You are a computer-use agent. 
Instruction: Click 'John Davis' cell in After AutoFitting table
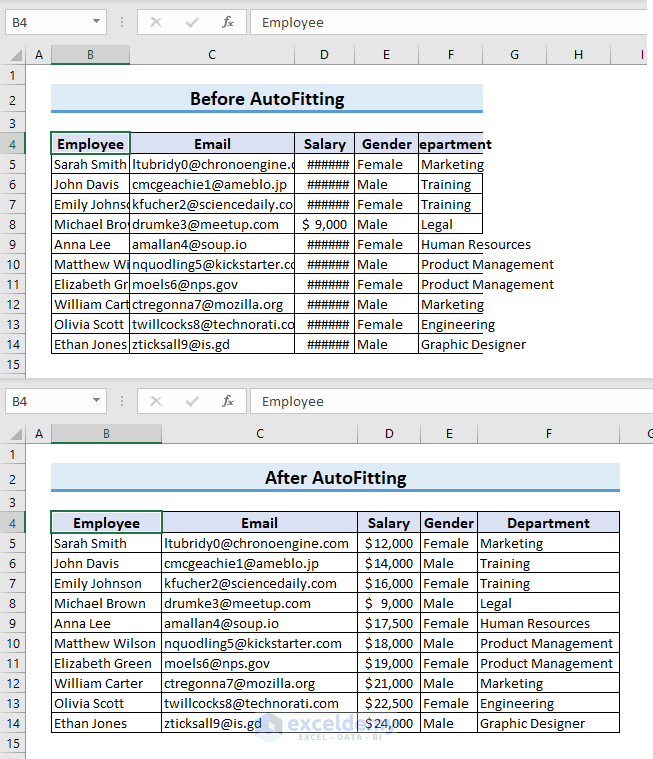(x=106, y=563)
